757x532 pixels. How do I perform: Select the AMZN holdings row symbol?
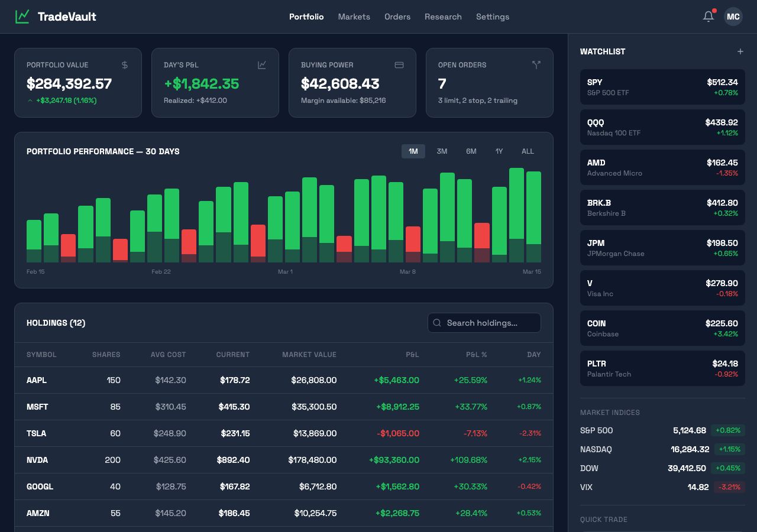(x=38, y=513)
